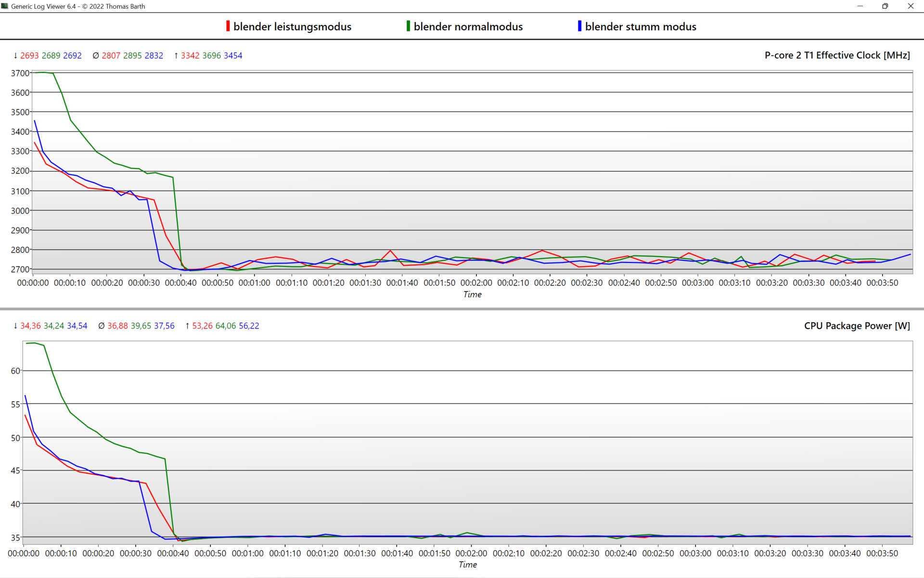Click the maximum arrow icon above clock chart
924x578 pixels.
coord(176,56)
